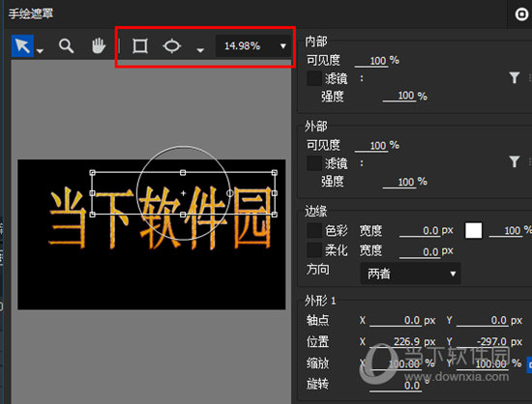Image resolution: width=532 pixels, height=404 pixels.
Task: Edit edge color opacity 100 % value
Action: [x=506, y=231]
